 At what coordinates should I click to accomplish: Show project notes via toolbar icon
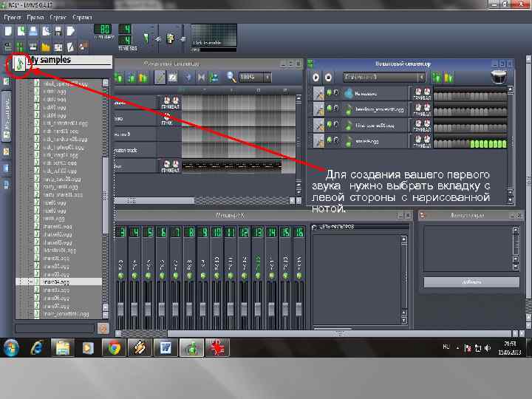click(x=71, y=47)
